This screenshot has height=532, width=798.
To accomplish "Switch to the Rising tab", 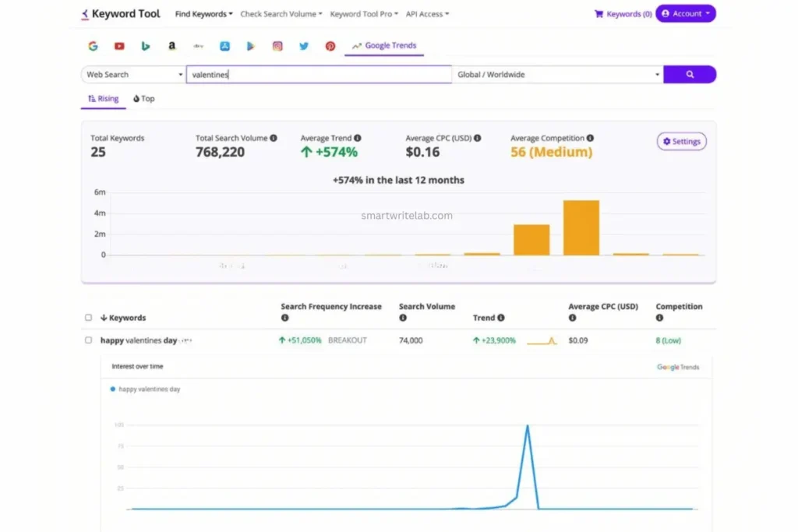I will click(x=104, y=99).
